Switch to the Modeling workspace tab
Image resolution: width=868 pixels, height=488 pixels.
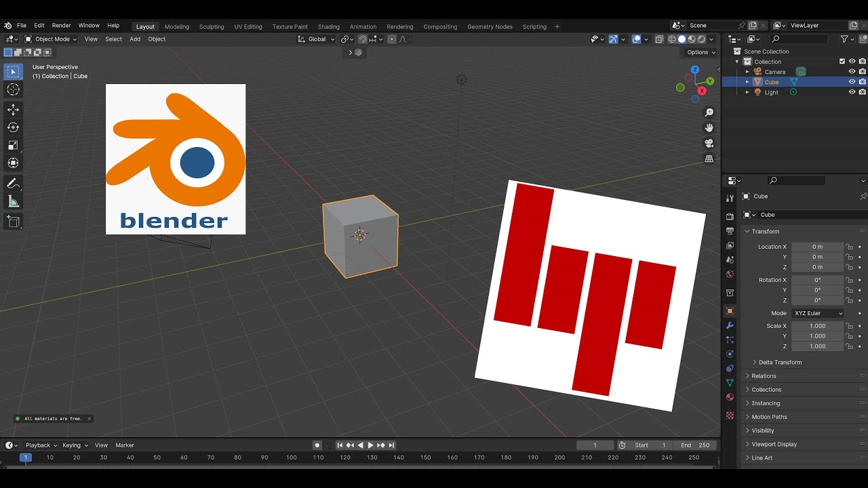point(177,26)
